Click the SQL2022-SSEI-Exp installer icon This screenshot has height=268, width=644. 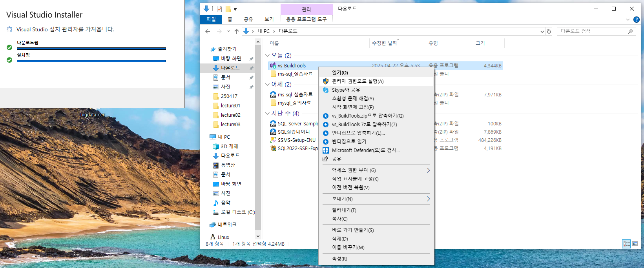click(273, 148)
